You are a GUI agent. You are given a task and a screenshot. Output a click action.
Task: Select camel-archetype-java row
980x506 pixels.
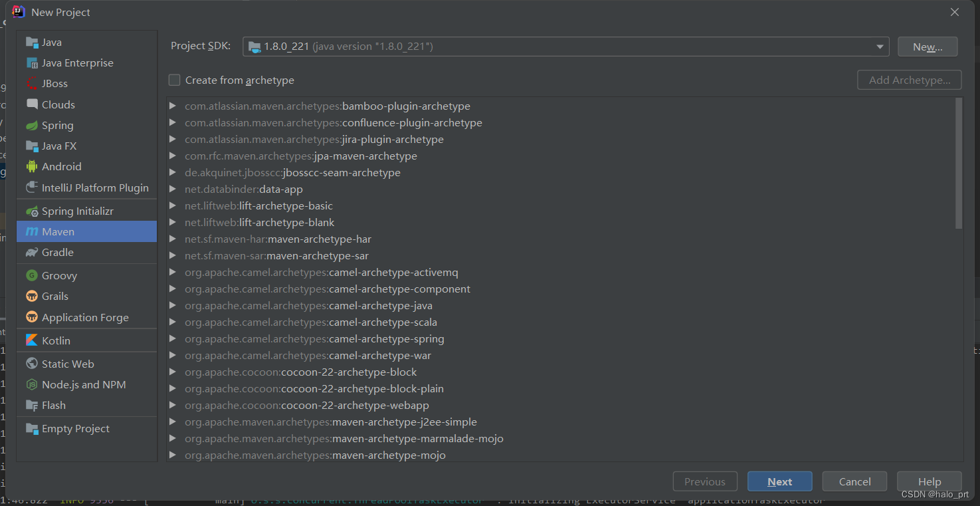click(x=561, y=306)
